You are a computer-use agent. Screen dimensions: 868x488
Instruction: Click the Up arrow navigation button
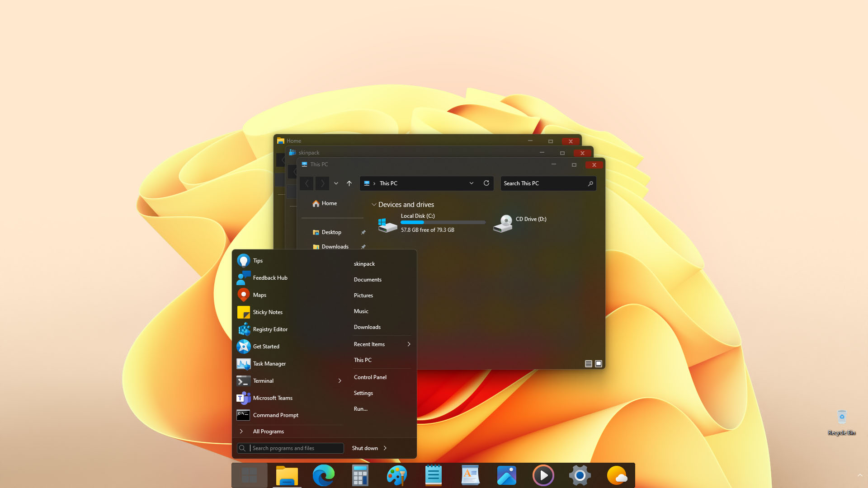(349, 183)
